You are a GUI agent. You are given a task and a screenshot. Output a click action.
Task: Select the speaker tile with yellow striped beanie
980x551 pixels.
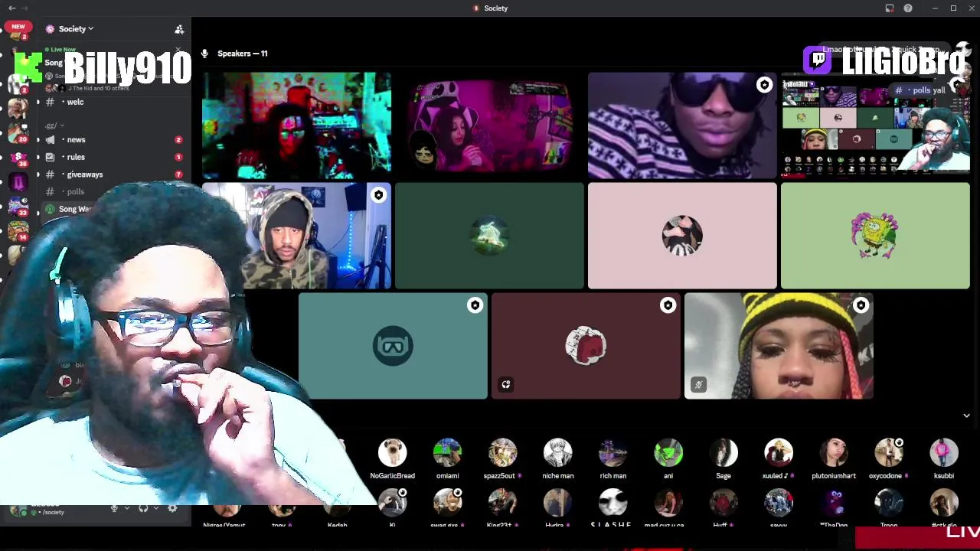[x=779, y=346]
